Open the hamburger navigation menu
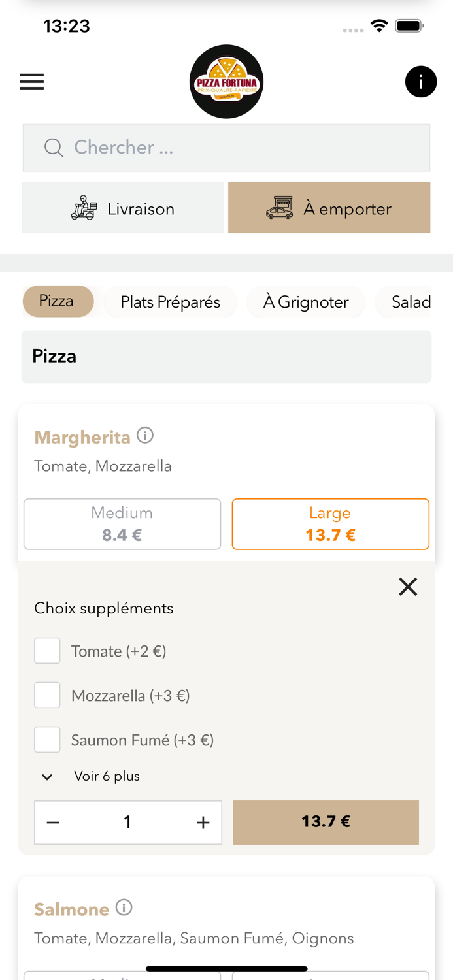Screen dimensions: 453x980 pos(31,81)
